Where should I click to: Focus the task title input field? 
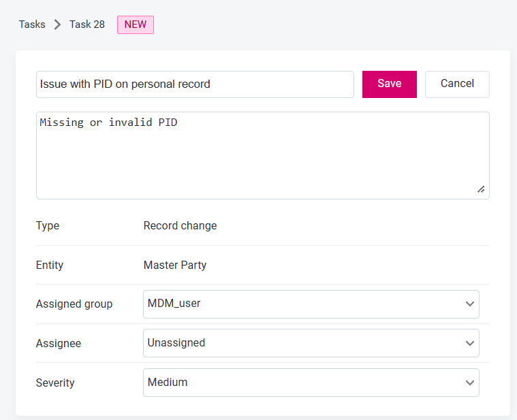pyautogui.click(x=195, y=84)
